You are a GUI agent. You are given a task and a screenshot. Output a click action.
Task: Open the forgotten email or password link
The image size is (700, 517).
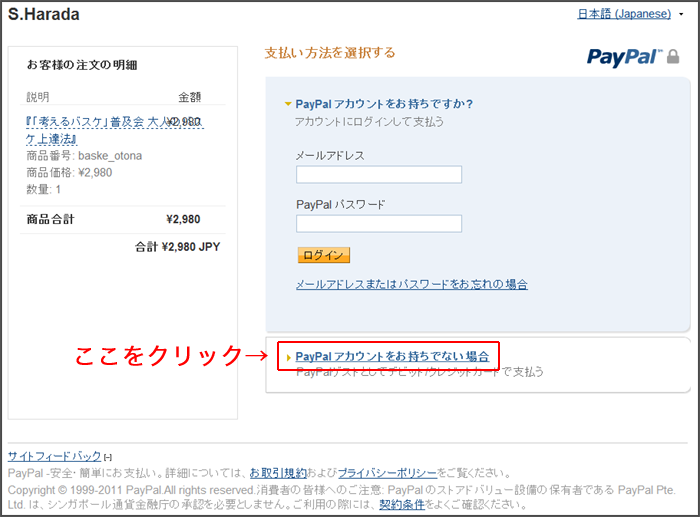click(x=412, y=284)
